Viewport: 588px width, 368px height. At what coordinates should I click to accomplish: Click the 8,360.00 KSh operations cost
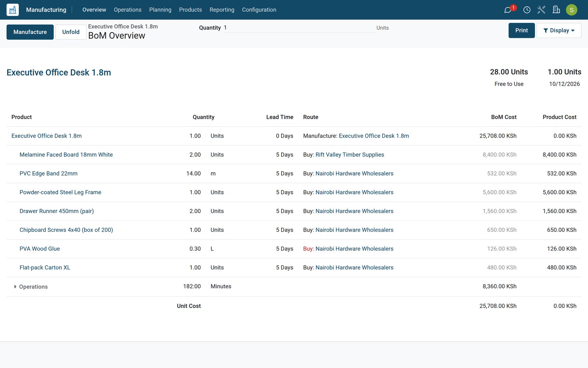coord(499,286)
